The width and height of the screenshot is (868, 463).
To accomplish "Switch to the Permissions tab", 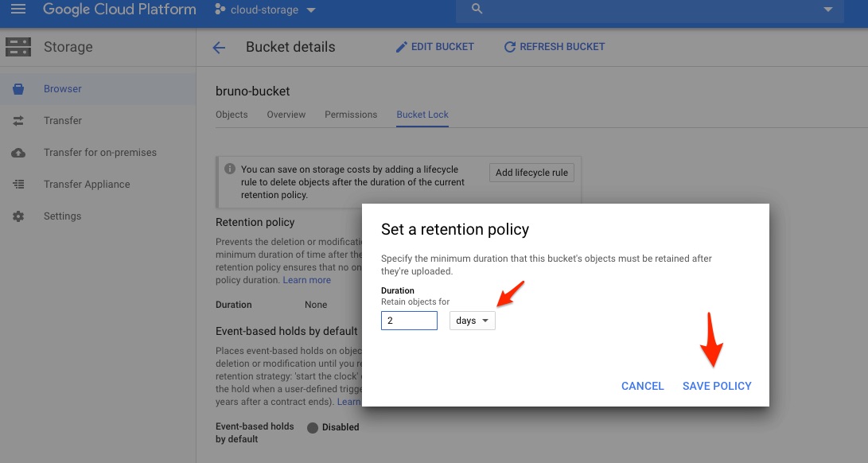I will (x=351, y=115).
